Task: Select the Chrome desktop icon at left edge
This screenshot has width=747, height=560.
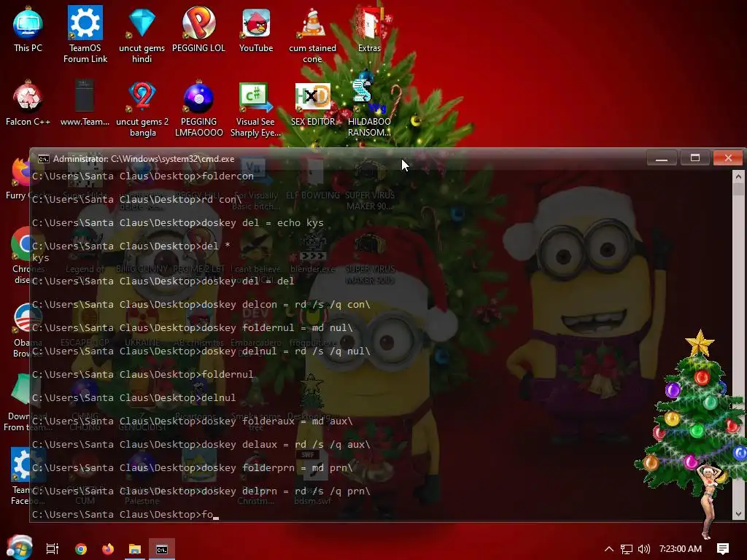Action: (20, 254)
